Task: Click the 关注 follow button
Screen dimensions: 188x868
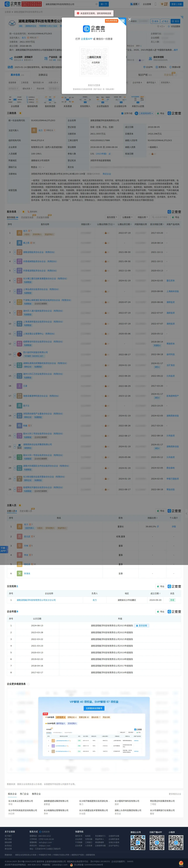Action: 175,21
